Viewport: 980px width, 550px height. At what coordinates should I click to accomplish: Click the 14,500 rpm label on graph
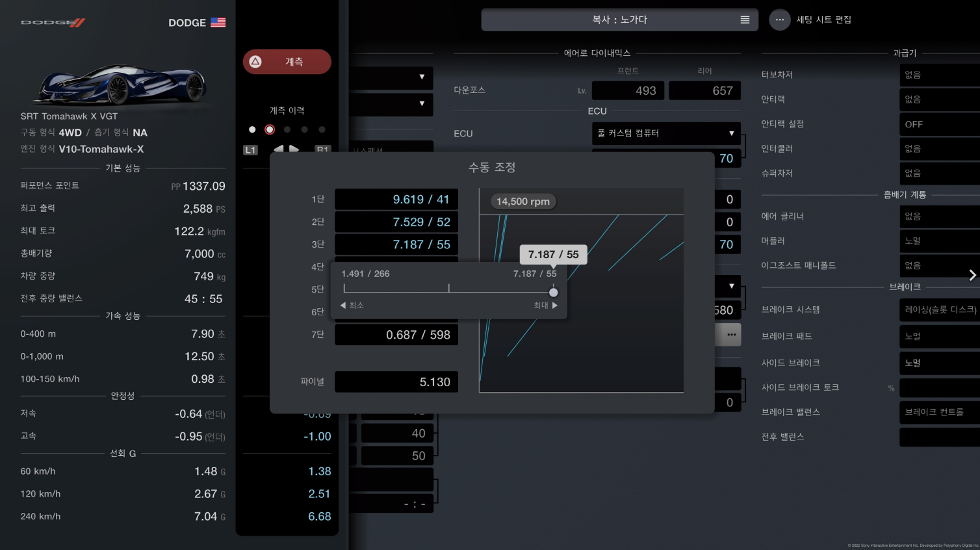[x=523, y=202]
